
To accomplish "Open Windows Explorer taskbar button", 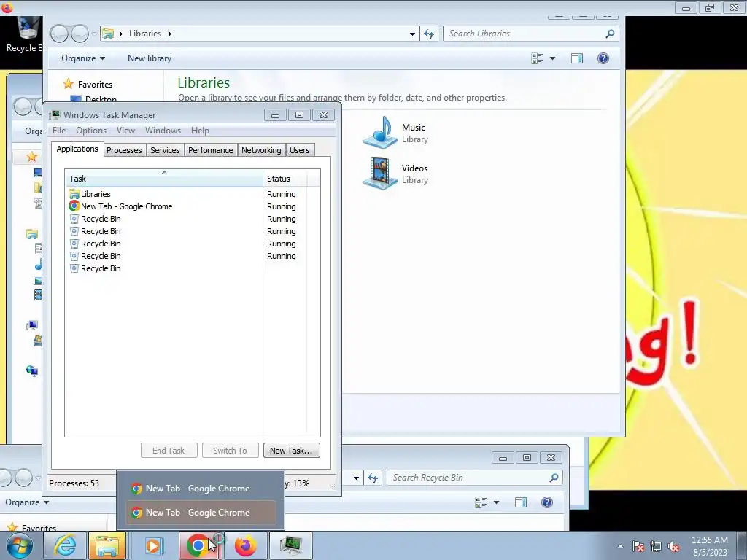I will tap(107, 545).
